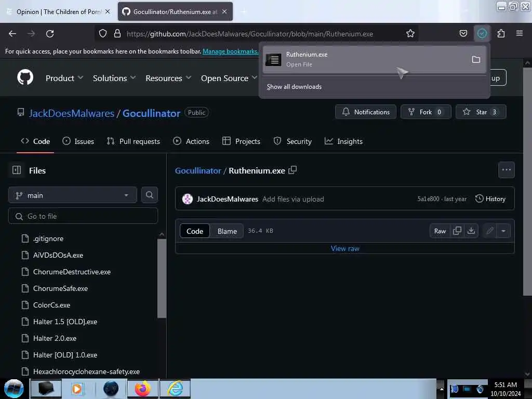The image size is (532, 399).
Task: Switch to the Opinion browser tab
Action: pyautogui.click(x=58, y=11)
